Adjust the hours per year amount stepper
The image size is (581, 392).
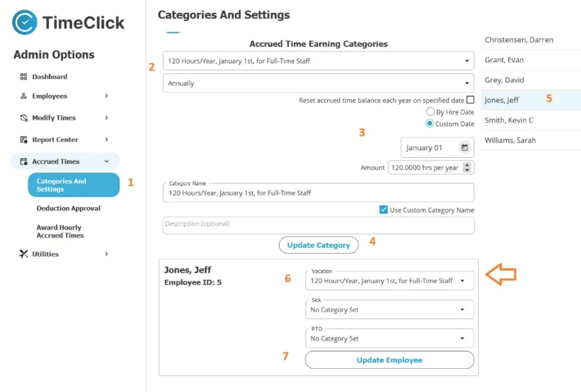[468, 167]
